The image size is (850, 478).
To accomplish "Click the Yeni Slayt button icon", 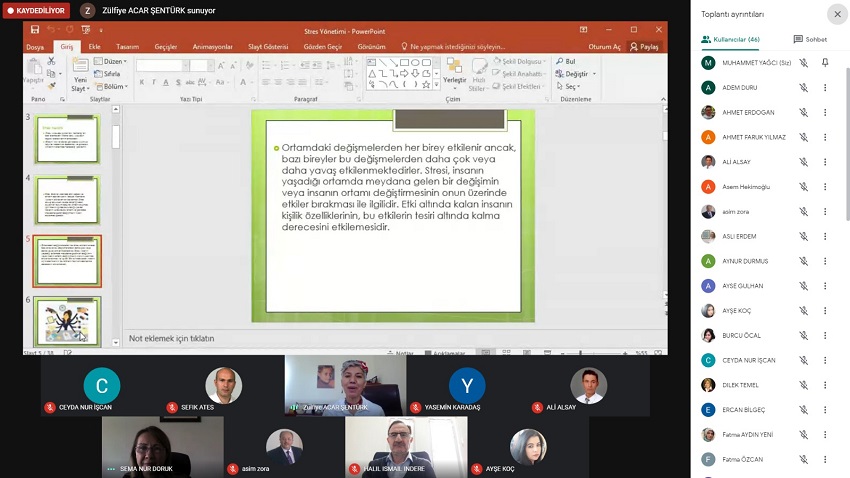I will [x=80, y=70].
